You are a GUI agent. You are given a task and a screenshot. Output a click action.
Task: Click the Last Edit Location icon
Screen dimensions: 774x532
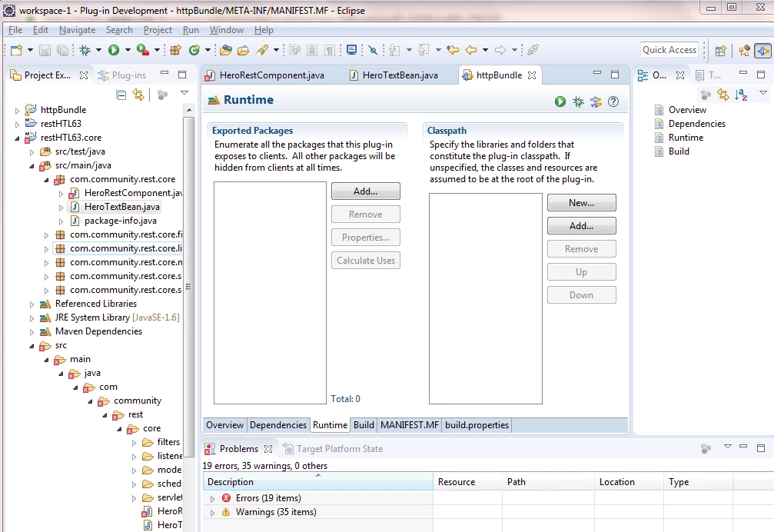pyautogui.click(x=453, y=50)
